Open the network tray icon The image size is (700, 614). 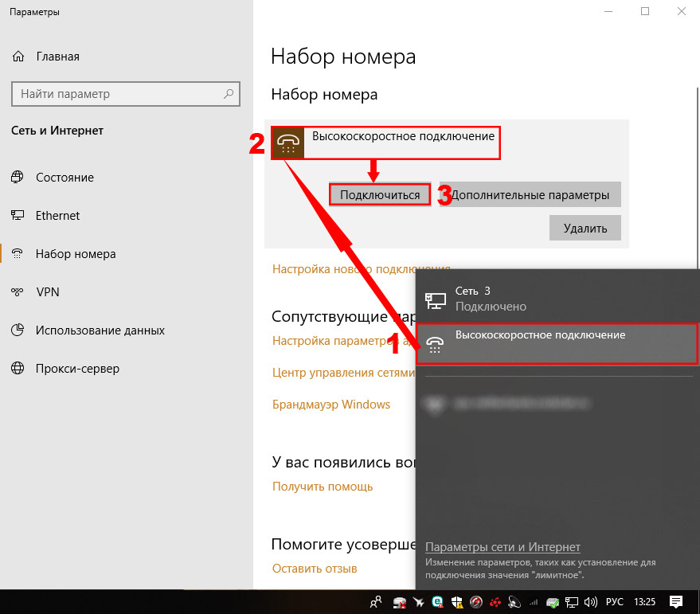[572, 602]
